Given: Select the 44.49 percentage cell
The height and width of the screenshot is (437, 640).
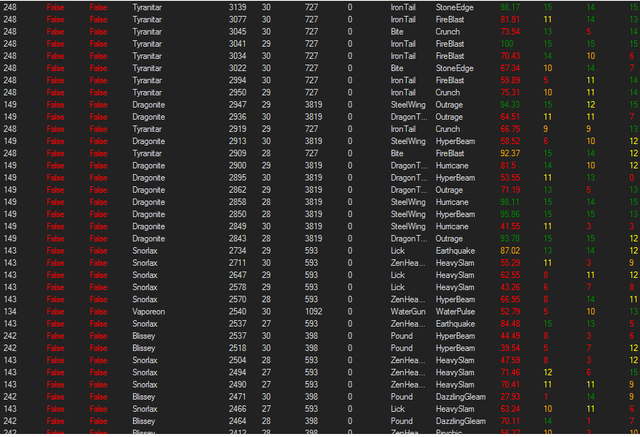Looking at the screenshot, I should click(x=510, y=336).
